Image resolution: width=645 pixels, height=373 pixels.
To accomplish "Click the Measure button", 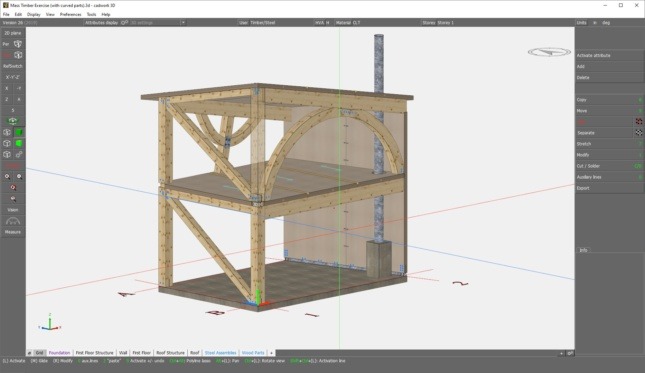I will click(x=13, y=232).
